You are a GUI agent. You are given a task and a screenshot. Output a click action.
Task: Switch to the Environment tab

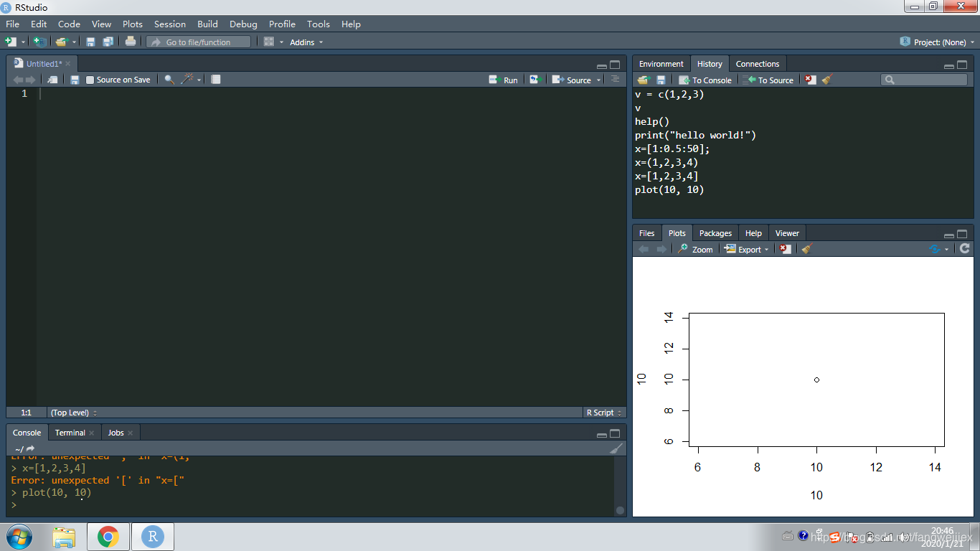tap(661, 64)
